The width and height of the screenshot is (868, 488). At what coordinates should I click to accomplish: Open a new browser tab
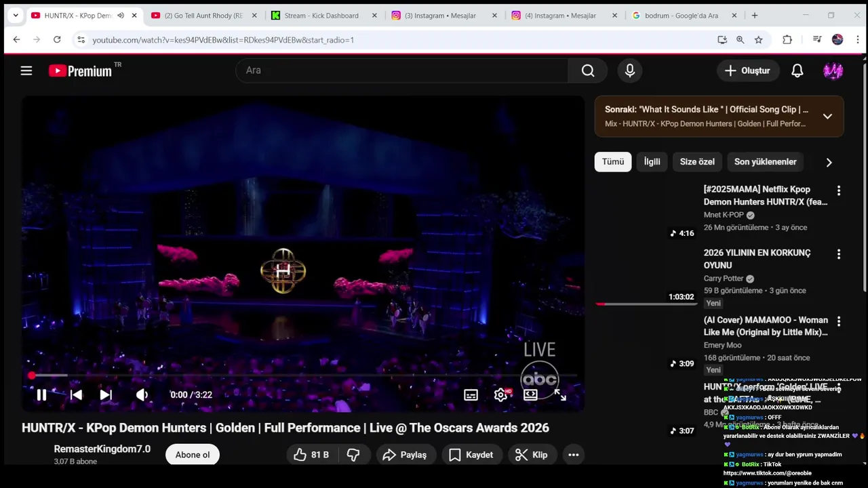[x=755, y=16]
